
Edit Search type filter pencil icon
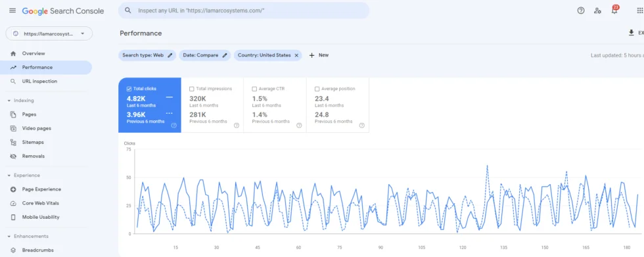[170, 55]
